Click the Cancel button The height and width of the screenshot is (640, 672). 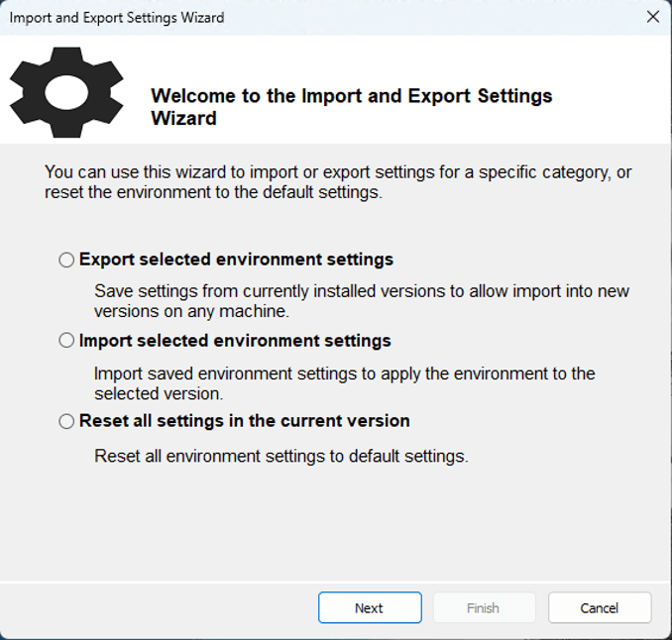[600, 608]
